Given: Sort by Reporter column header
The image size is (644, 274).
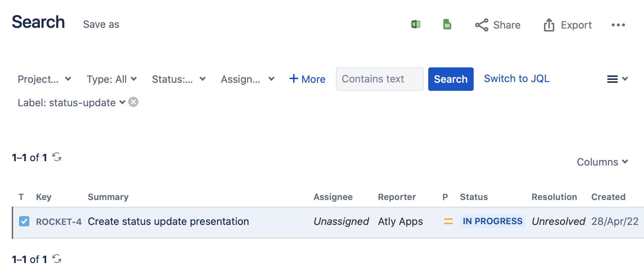Looking at the screenshot, I should [397, 197].
